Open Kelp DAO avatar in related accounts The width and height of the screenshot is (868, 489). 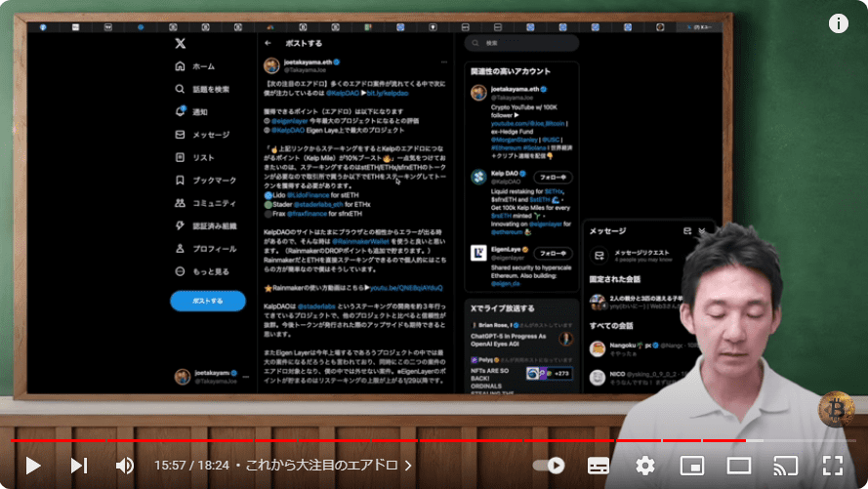point(478,177)
